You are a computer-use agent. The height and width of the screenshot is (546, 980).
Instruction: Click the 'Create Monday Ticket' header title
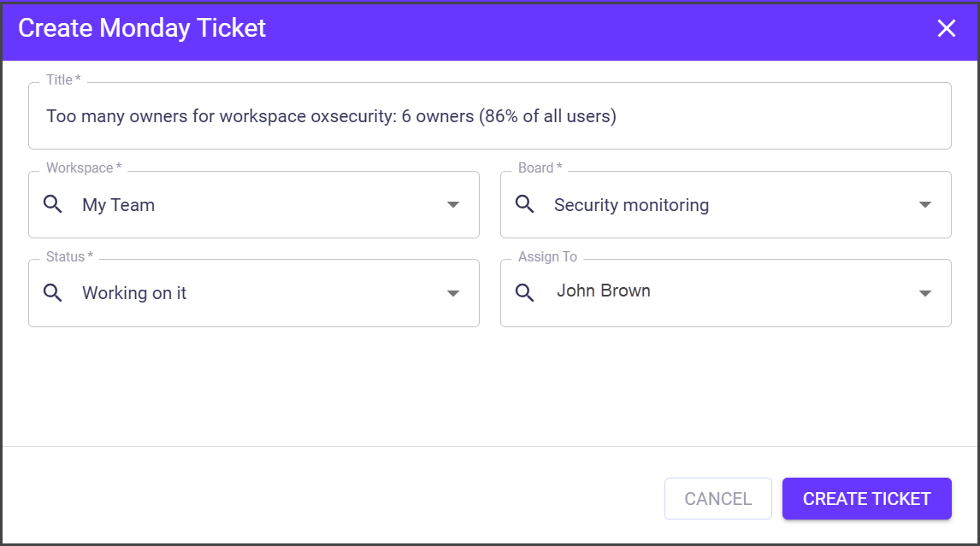(x=142, y=28)
